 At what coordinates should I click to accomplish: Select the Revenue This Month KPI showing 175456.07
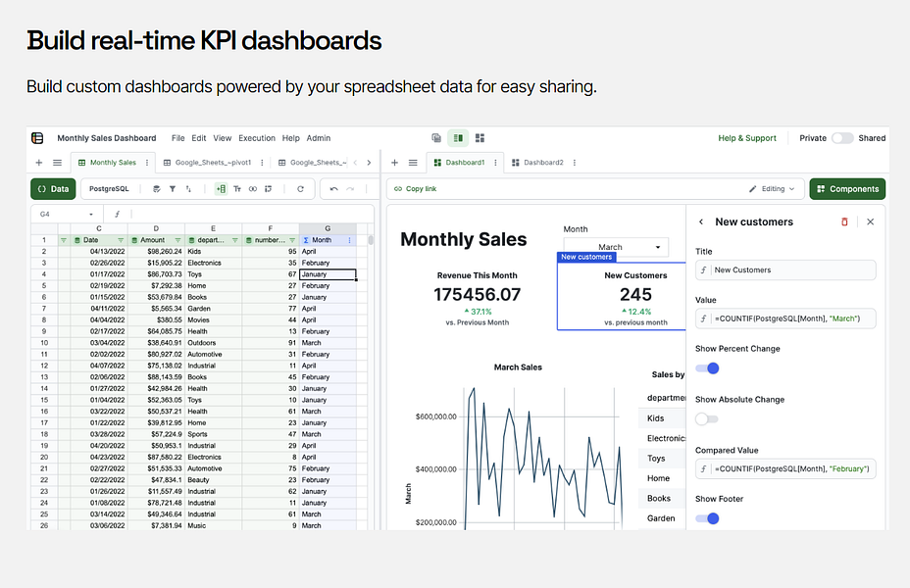(x=477, y=298)
